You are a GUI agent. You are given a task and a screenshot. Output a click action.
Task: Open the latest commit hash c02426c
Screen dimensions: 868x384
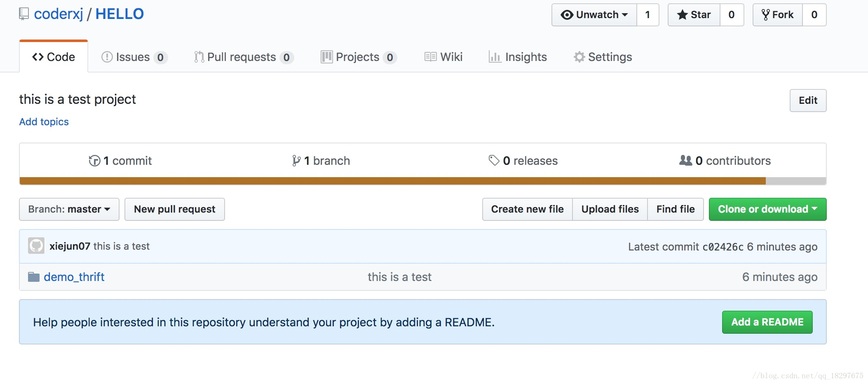[723, 247]
